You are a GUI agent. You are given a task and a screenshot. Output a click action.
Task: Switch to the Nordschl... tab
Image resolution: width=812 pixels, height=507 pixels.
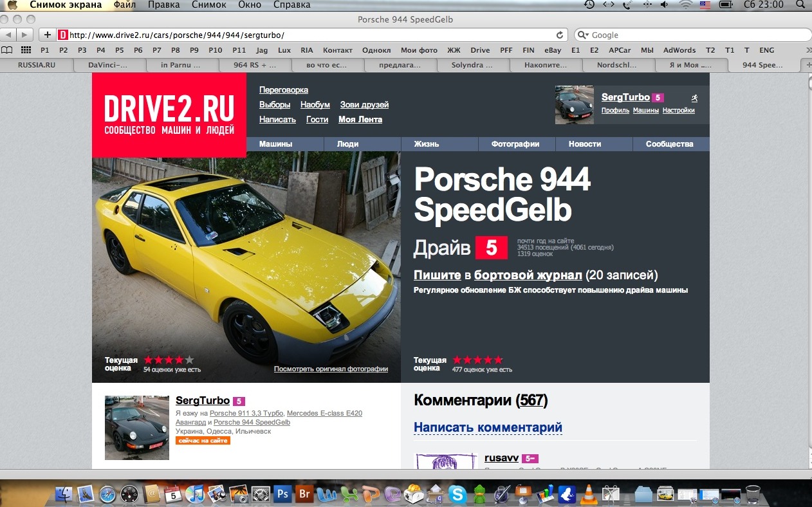(618, 65)
